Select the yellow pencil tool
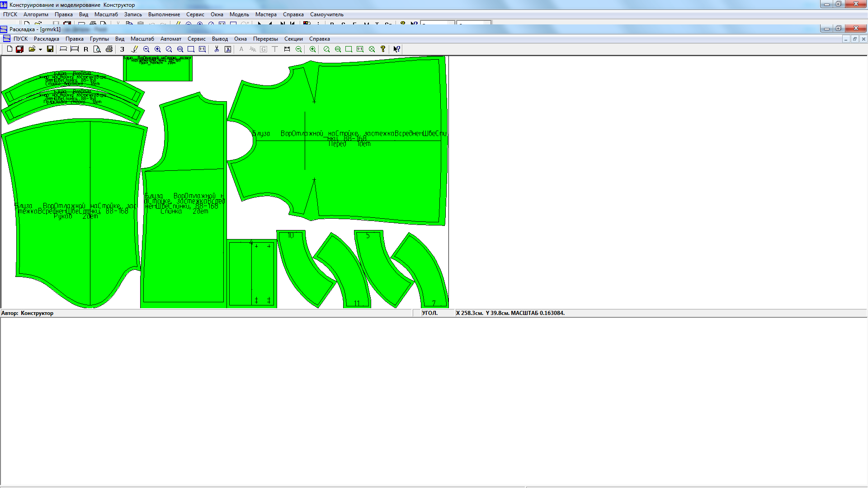 coord(134,49)
